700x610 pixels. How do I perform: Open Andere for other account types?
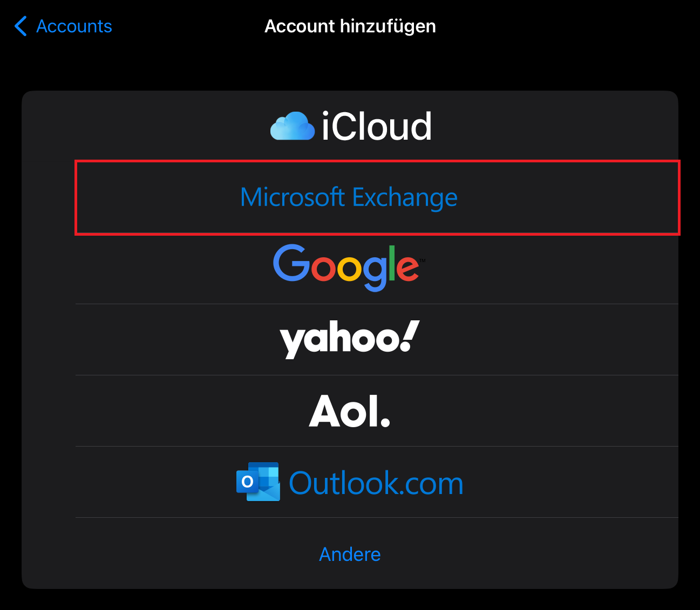[350, 554]
